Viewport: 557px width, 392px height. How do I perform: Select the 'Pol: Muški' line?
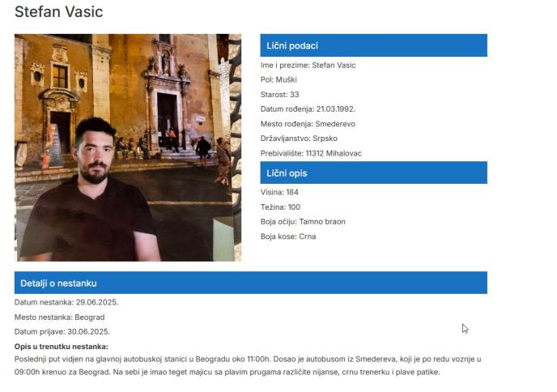pos(278,79)
